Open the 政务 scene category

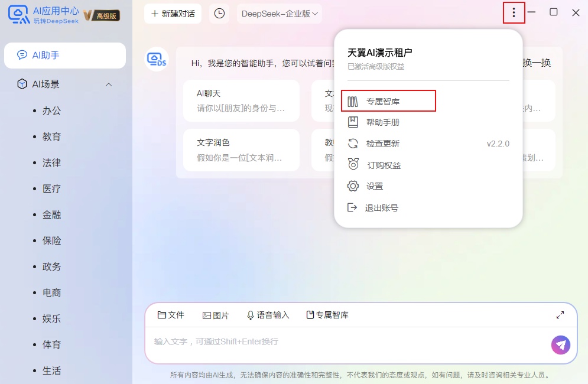[x=52, y=266]
